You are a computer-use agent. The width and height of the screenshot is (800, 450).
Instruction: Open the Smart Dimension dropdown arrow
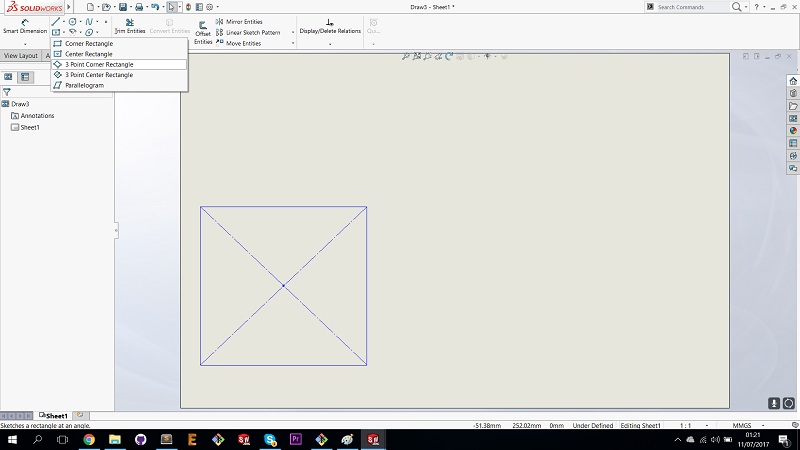25,44
